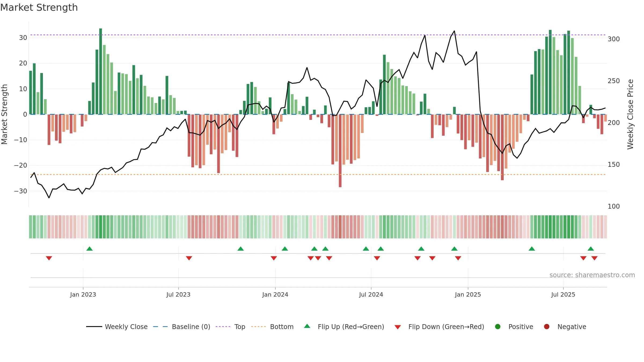Click the 300 price axis tick label
The height and width of the screenshot is (362, 644).
tap(614, 39)
